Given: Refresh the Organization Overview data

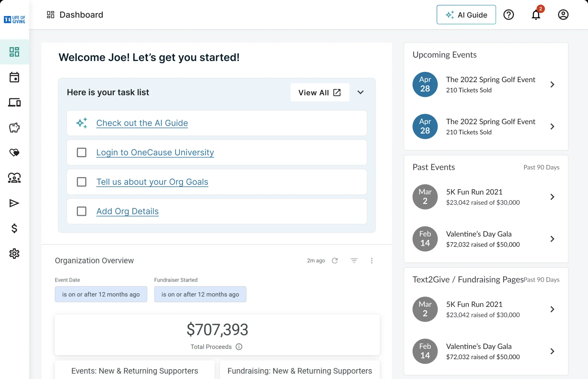Looking at the screenshot, I should 335,261.
